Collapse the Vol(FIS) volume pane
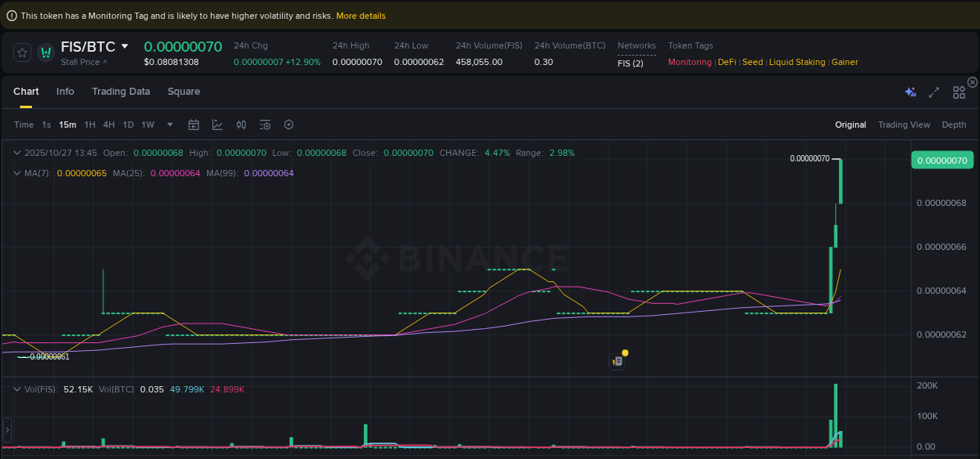The height and width of the screenshot is (459, 980). [17, 389]
